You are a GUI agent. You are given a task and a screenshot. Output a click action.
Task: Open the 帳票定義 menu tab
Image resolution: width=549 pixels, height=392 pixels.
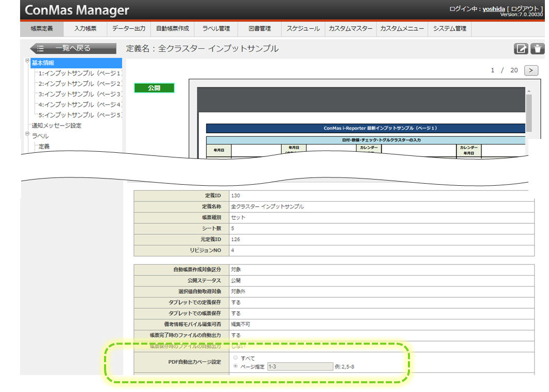click(42, 29)
